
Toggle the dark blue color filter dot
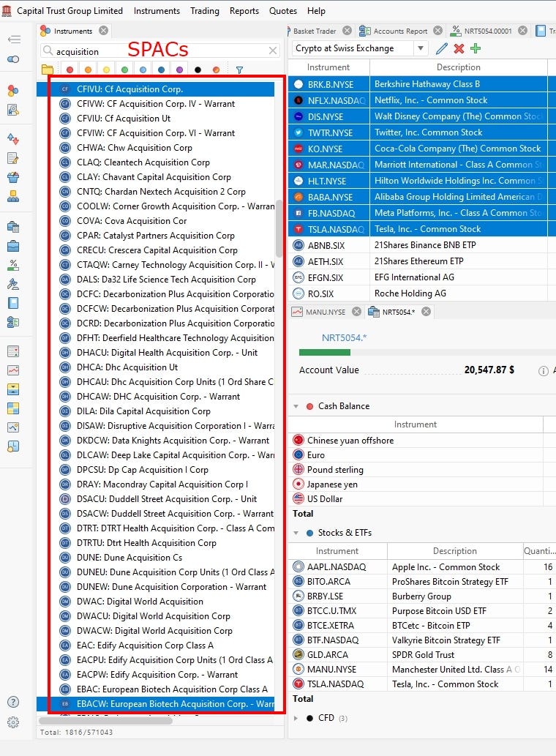click(x=162, y=70)
